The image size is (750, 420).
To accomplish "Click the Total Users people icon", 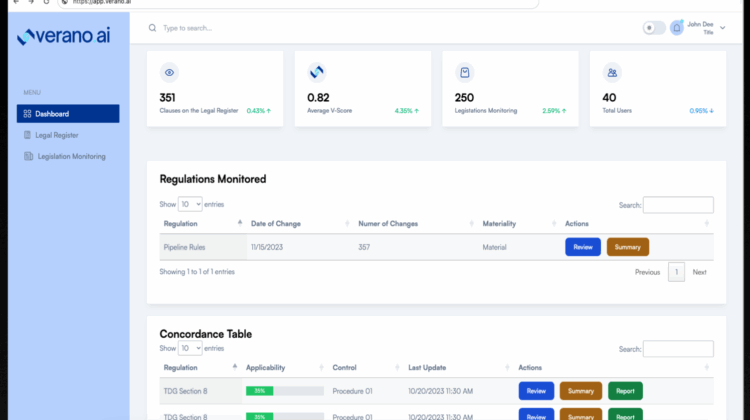I will tap(612, 73).
